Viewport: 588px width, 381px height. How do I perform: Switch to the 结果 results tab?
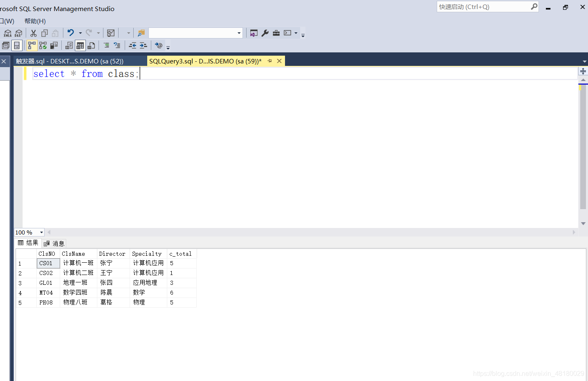tap(28, 243)
